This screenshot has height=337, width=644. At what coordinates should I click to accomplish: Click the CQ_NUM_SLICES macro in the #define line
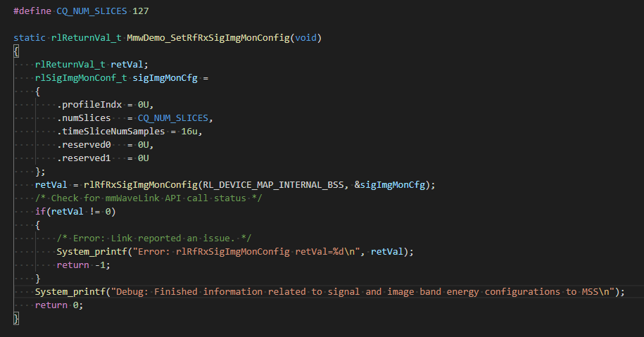pos(91,11)
